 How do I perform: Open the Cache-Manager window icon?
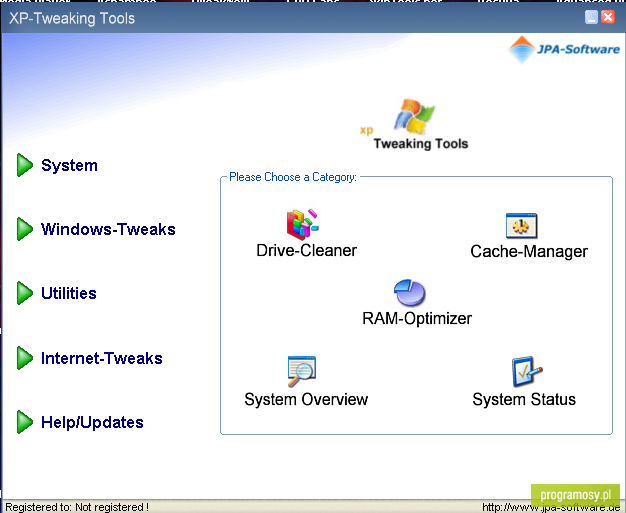tap(521, 226)
